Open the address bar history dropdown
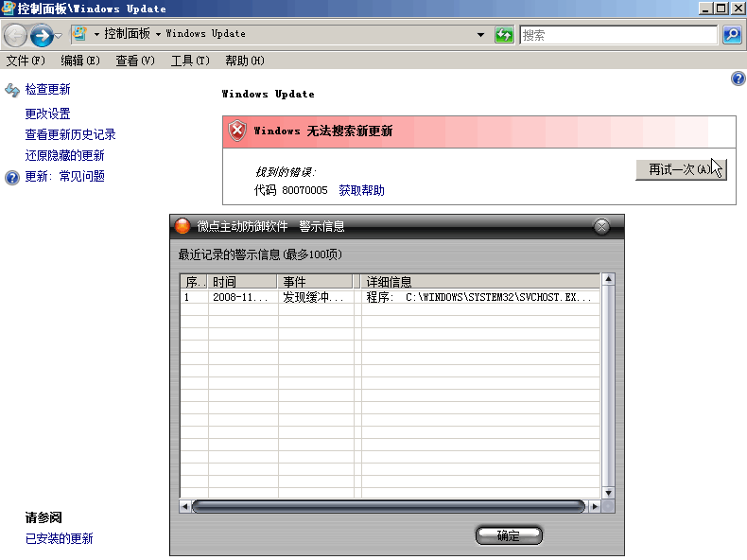This screenshot has height=560, width=747. pyautogui.click(x=480, y=34)
